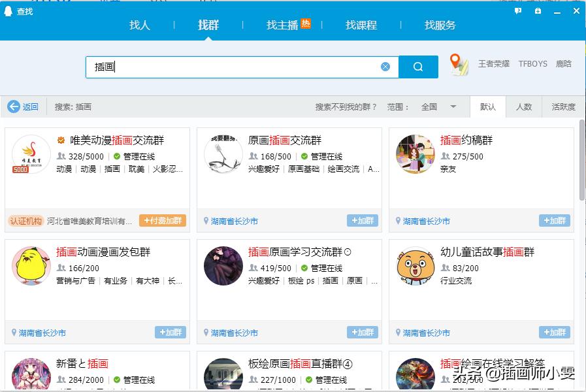Click the pin-to-desktop icon in the titlebar
The width and height of the screenshot is (586, 392).
(536, 12)
